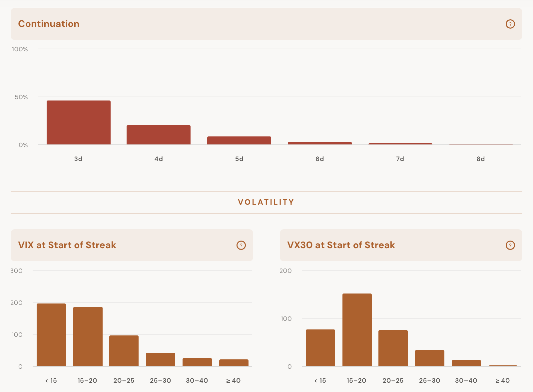Click the VIX 25–30 bar
This screenshot has height=392, width=533.
tap(161, 359)
